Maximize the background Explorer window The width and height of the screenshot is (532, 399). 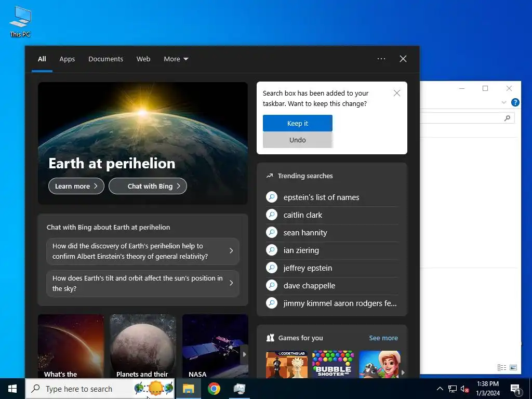click(485, 88)
